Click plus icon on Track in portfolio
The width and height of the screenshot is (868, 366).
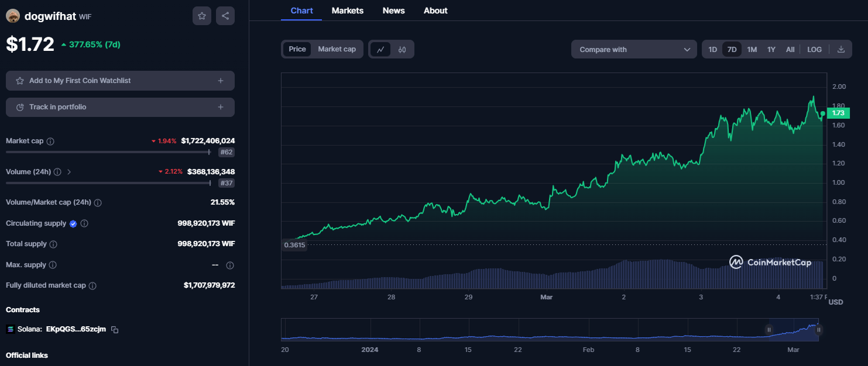click(221, 107)
